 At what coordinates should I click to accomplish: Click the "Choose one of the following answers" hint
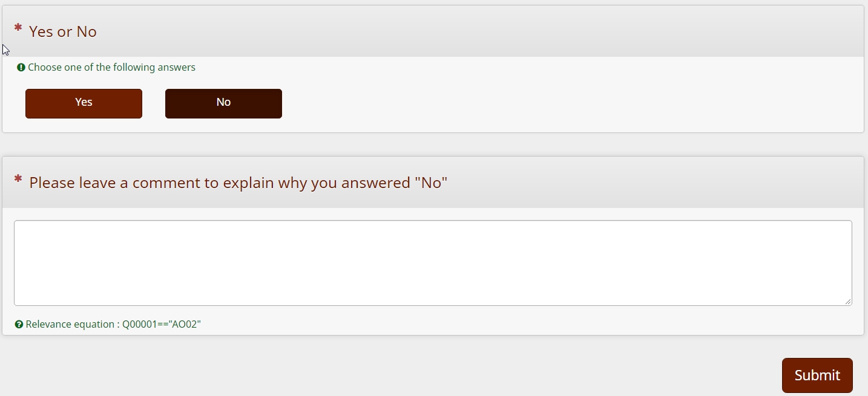click(x=111, y=67)
